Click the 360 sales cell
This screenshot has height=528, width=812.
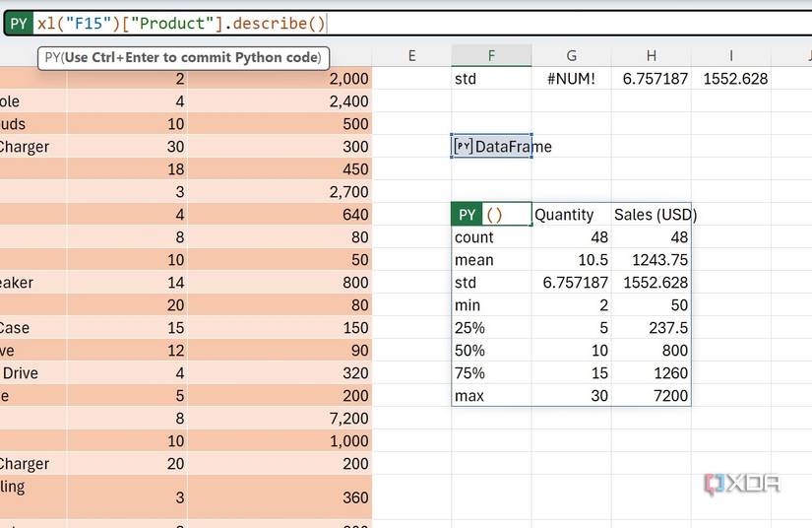[x=280, y=496]
